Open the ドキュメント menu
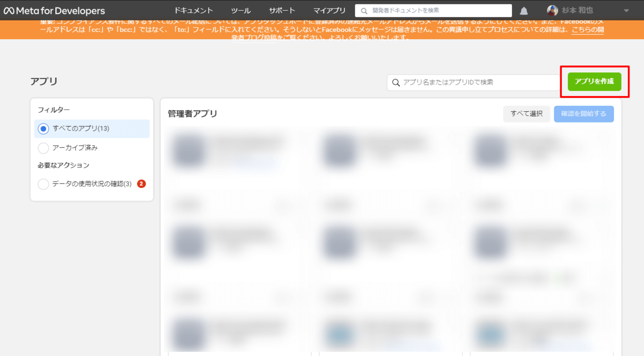Image resolution: width=644 pixels, height=356 pixels. (x=194, y=11)
